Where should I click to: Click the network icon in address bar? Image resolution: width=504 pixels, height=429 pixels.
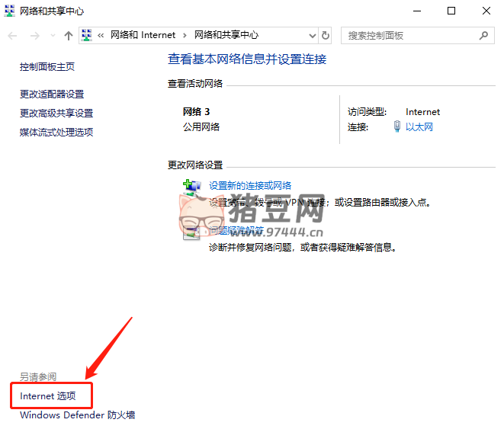[x=87, y=35]
